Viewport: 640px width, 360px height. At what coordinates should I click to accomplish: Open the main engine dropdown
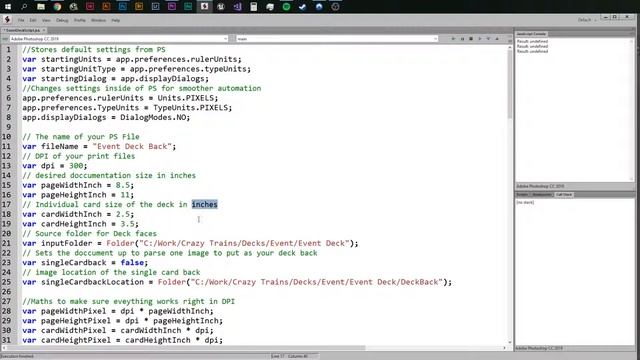pyautogui.click(x=337, y=39)
